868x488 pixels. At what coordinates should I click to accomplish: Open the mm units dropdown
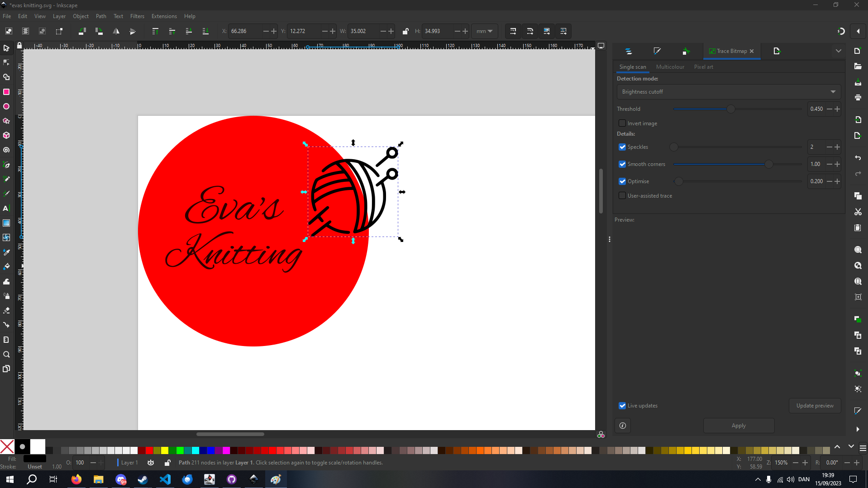click(484, 31)
